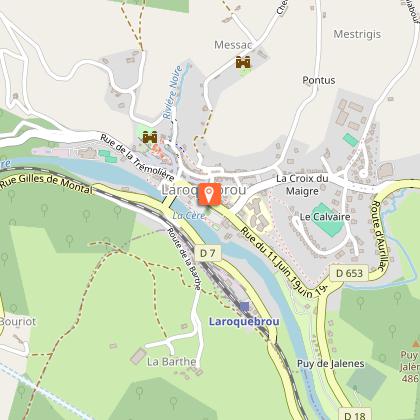Click the Rivière Noire stream label

point(173,92)
